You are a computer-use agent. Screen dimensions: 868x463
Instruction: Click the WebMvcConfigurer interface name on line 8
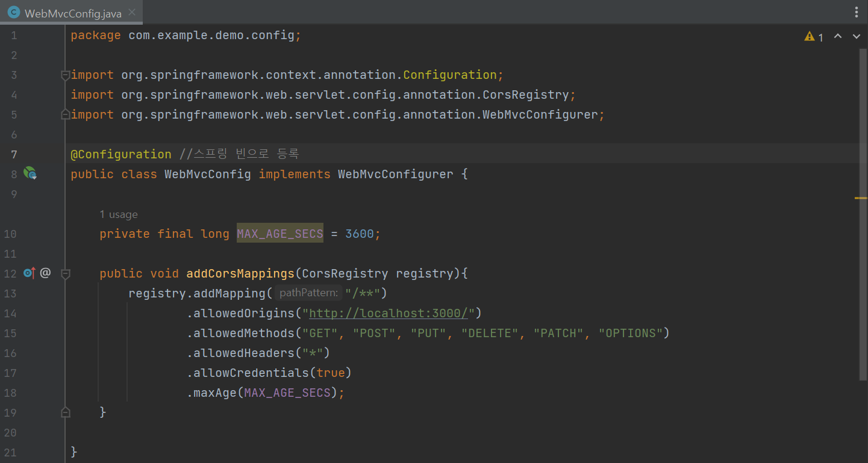coord(396,174)
